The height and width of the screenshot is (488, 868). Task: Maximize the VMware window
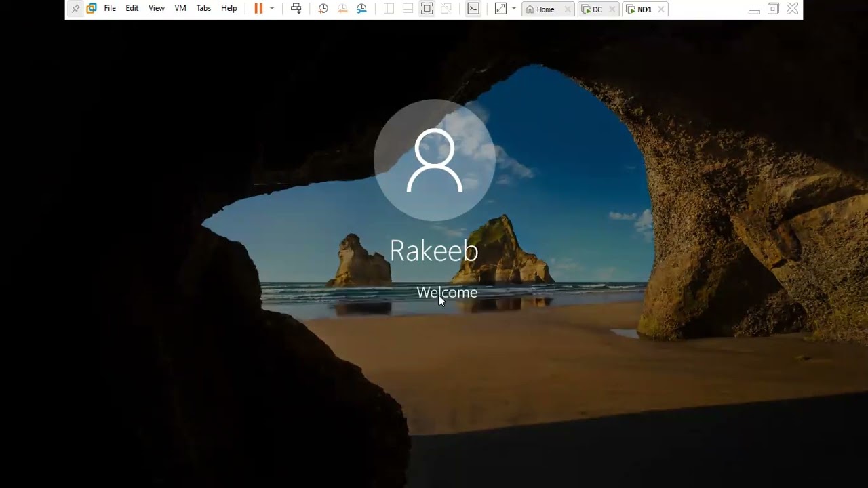tap(773, 9)
